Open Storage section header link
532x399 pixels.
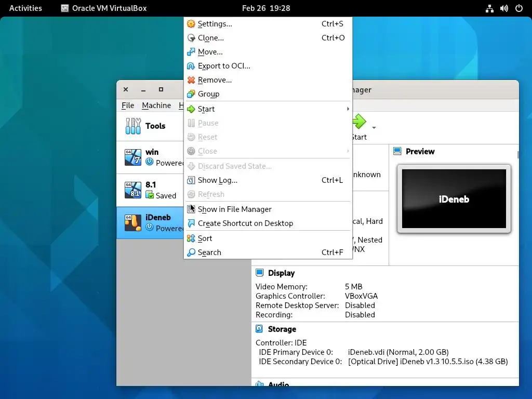tap(282, 329)
